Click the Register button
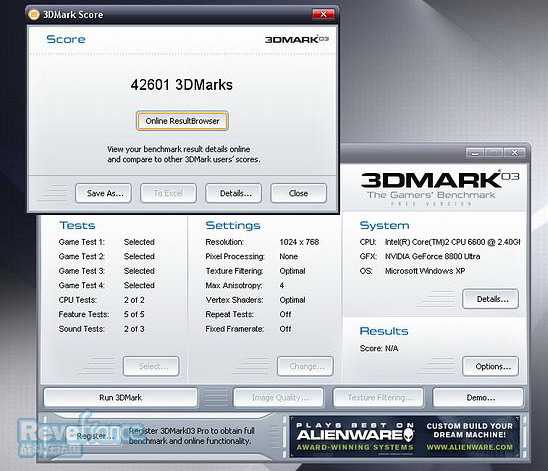This screenshot has height=471, width=548. tap(94, 436)
